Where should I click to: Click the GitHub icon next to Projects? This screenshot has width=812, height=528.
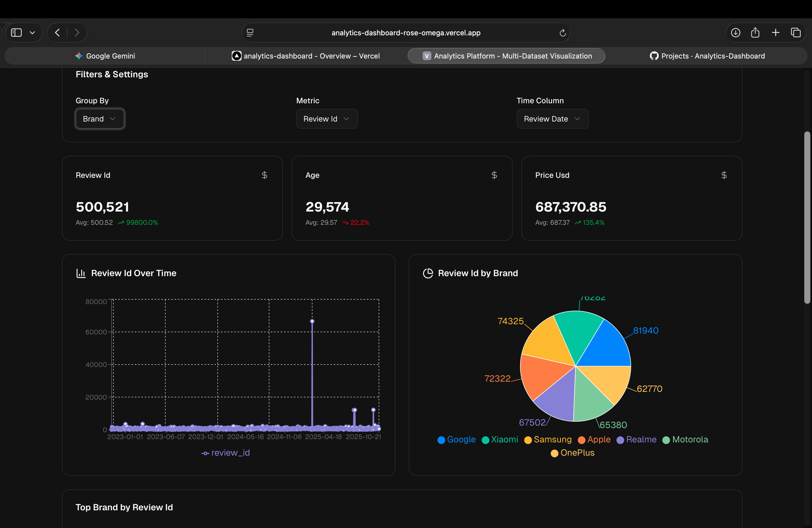654,56
